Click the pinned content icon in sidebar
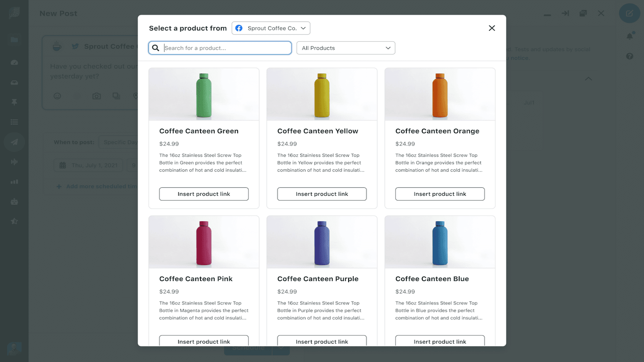The image size is (644, 362). (14, 102)
